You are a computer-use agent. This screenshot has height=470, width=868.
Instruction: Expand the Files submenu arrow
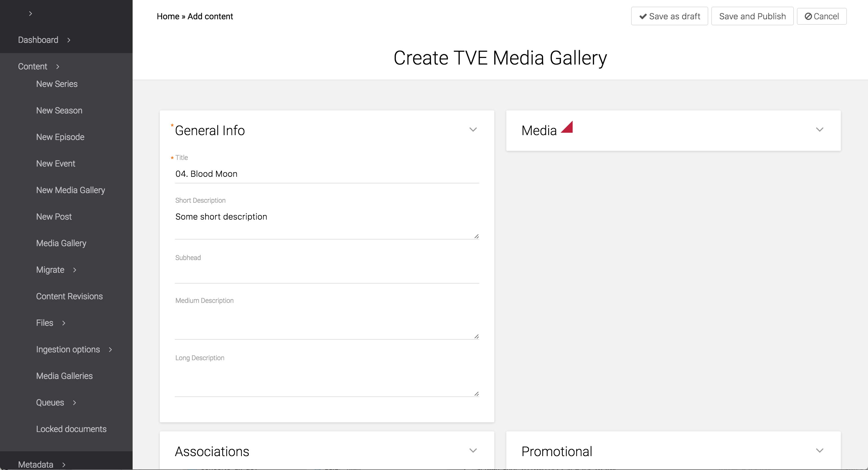coord(63,323)
